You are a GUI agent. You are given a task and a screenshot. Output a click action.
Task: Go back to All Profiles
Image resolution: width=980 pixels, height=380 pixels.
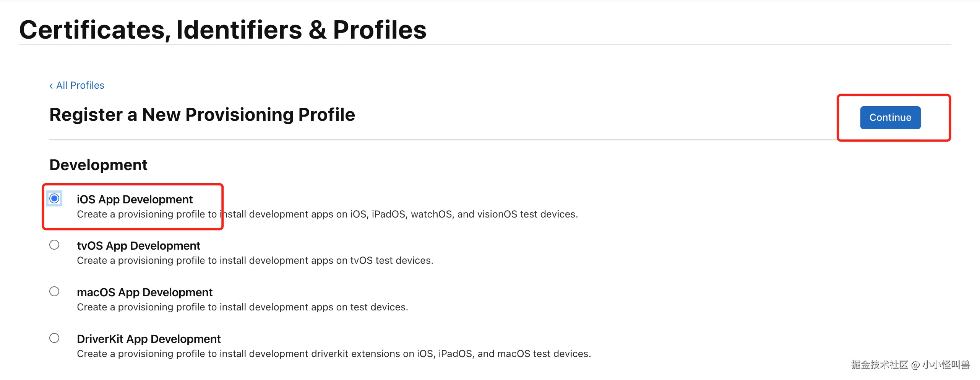[80, 85]
